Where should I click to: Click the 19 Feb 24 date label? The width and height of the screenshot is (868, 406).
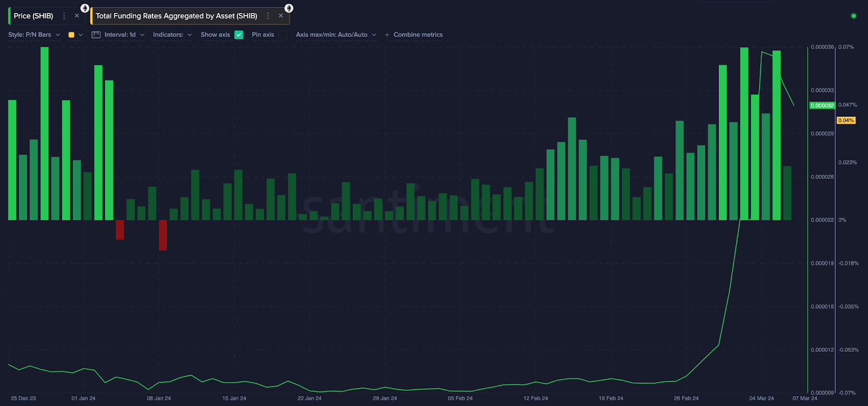click(x=611, y=398)
